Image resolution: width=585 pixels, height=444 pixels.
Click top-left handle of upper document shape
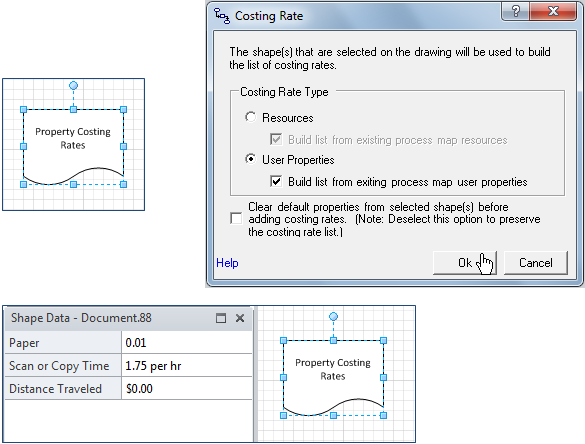tap(24, 109)
